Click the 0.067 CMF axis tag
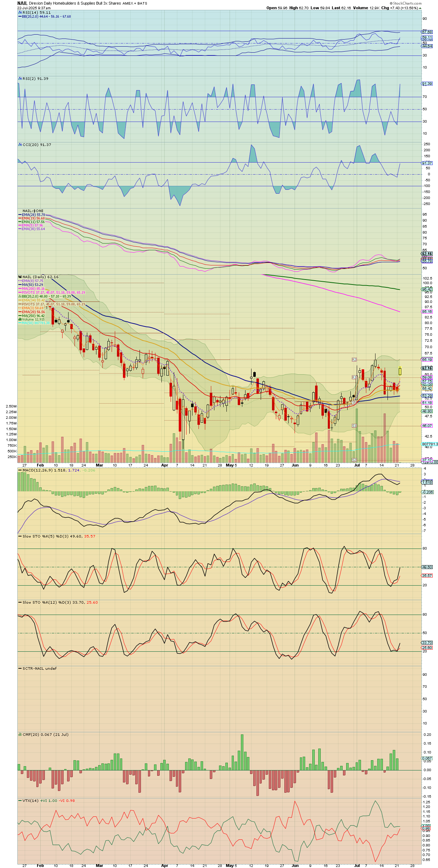Viewport: 438px width, 868px height. point(427,758)
